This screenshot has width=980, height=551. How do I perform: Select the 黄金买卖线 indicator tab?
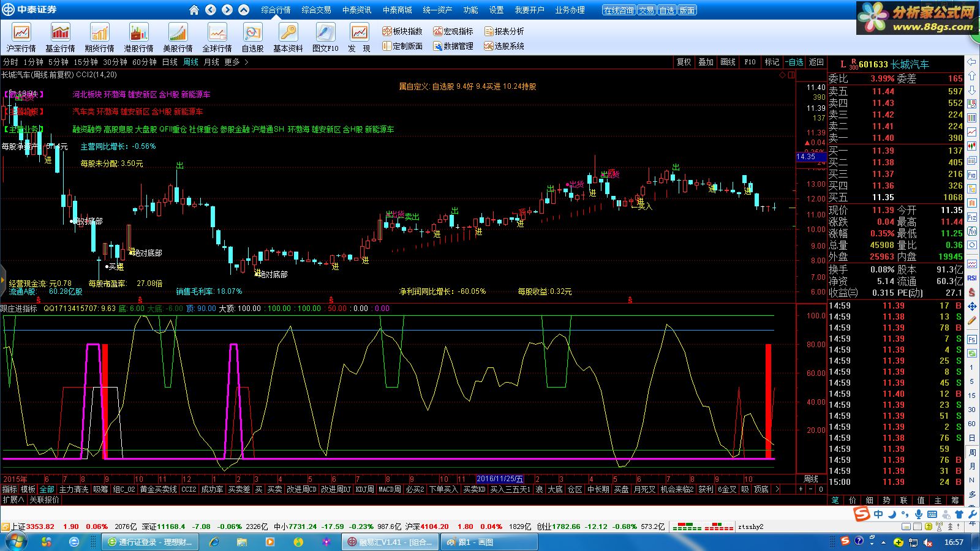coord(158,489)
